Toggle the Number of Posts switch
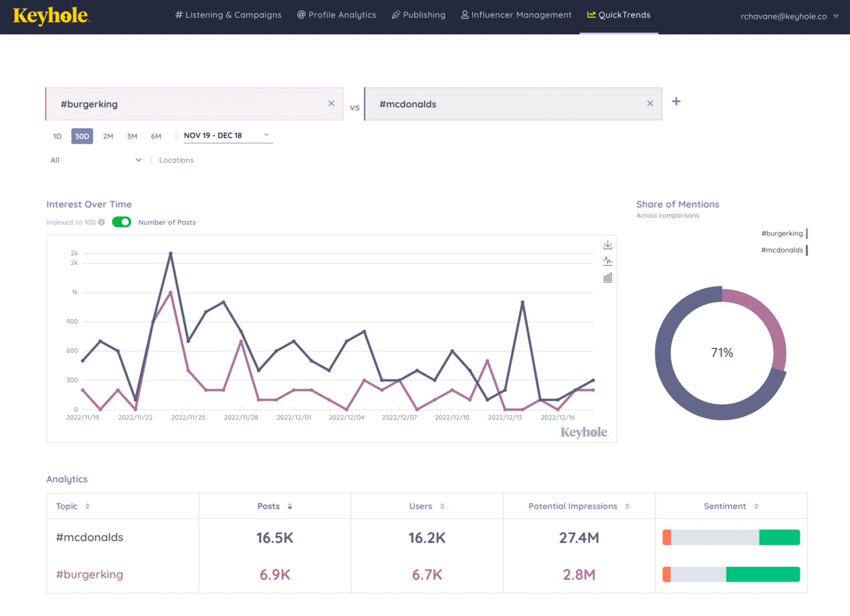850x616 pixels. coord(121,222)
